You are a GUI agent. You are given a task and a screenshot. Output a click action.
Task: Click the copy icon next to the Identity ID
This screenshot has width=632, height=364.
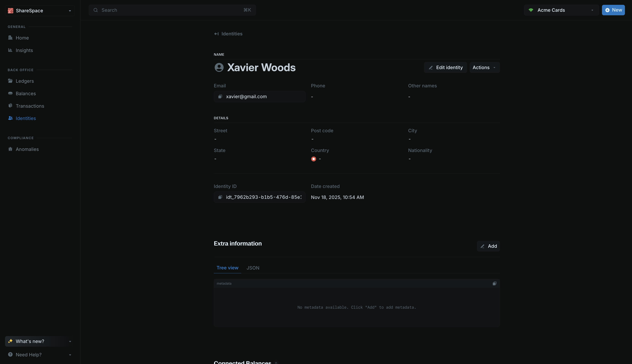pos(220,197)
